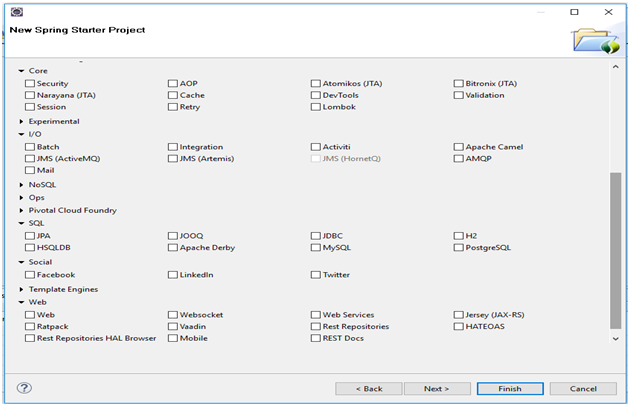Expand the NoSQL section
Image resolution: width=630 pixels, height=406 pixels.
point(22,185)
